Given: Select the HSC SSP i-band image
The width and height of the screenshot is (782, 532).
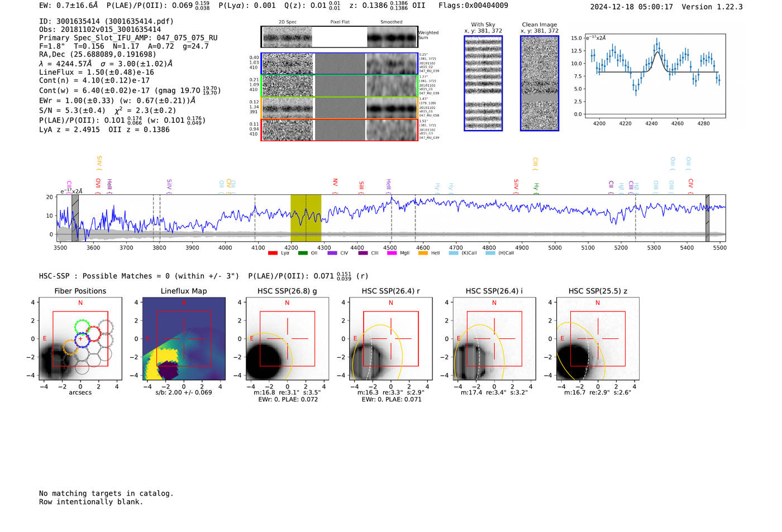Looking at the screenshot, I should 494,339.
